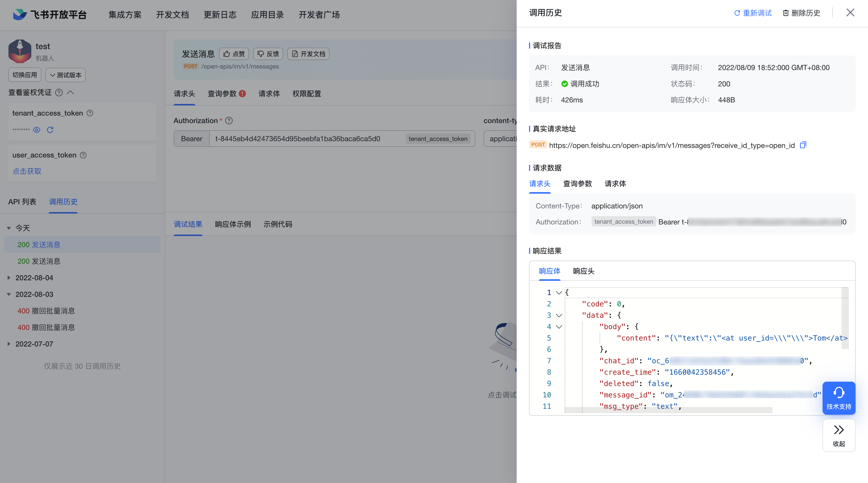
Task: Open the 测试版本 version dropdown
Action: point(66,75)
